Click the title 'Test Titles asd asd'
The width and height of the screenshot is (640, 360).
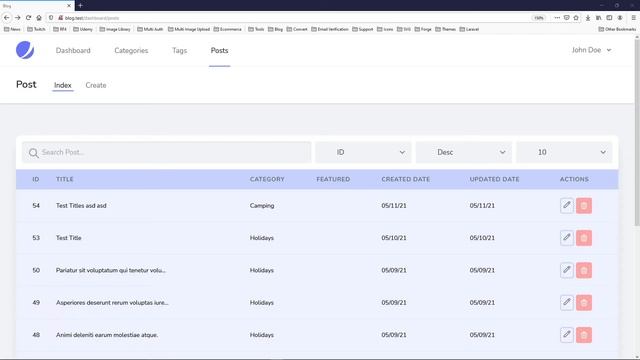point(81,205)
